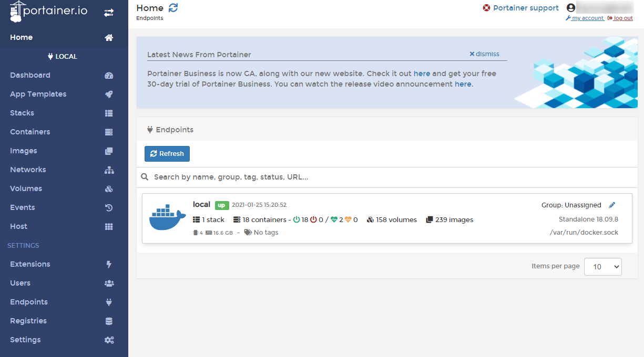Click the Extensions bolt icon
This screenshot has height=357, width=644.
(x=109, y=265)
